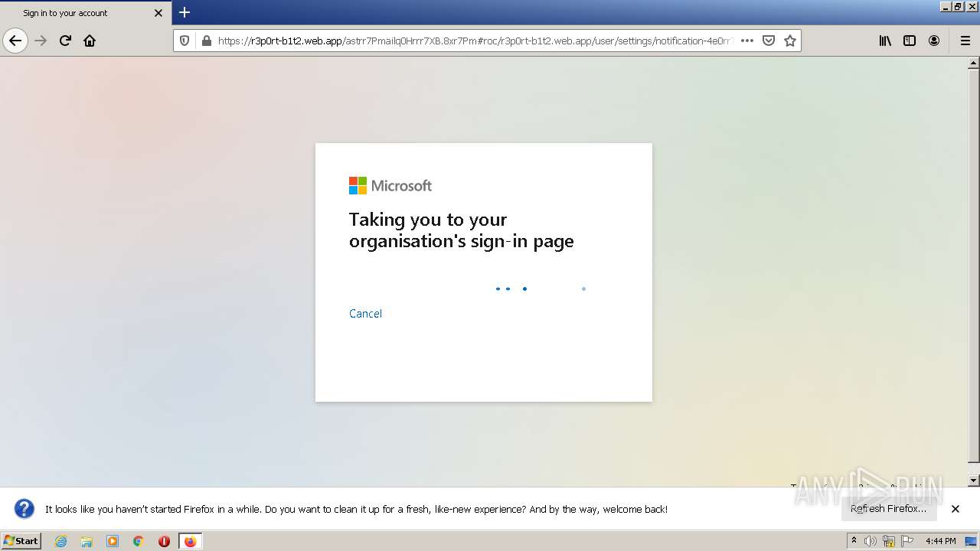This screenshot has height=551, width=980.
Task: Click the Cancel link
Action: tap(365, 313)
